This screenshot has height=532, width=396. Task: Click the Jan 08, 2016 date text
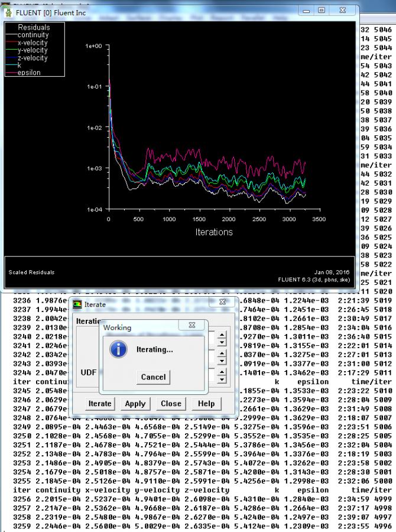tap(332, 272)
